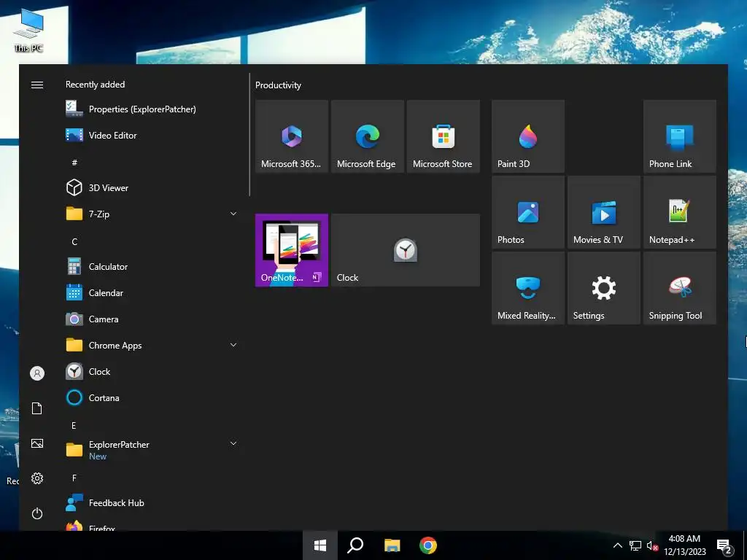Screen dimensions: 747x560
Task: Click the Recently added heading
Action: coord(96,85)
